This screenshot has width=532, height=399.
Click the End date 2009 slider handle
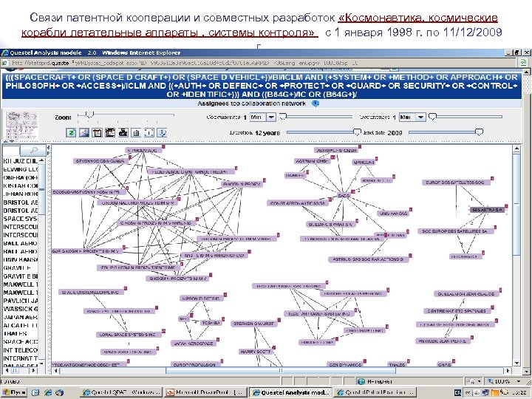point(479,132)
